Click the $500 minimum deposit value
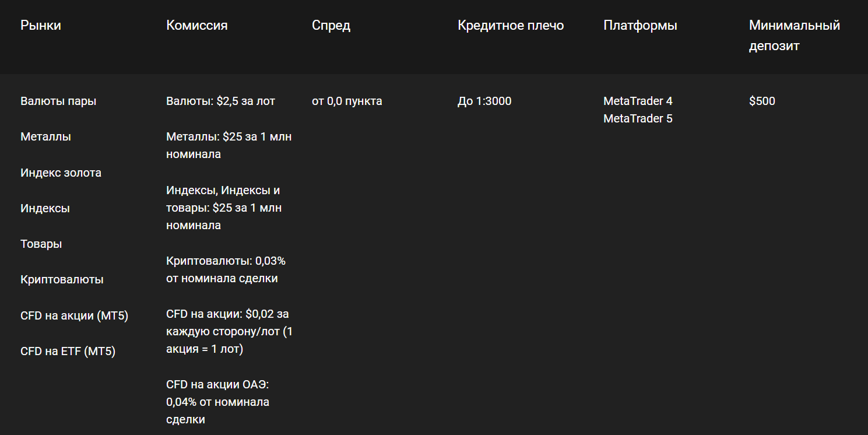This screenshot has height=435, width=868. (762, 101)
